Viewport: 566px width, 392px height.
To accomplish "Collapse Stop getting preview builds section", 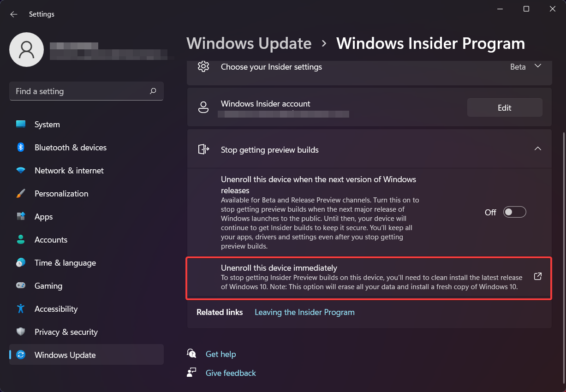I will [x=537, y=148].
